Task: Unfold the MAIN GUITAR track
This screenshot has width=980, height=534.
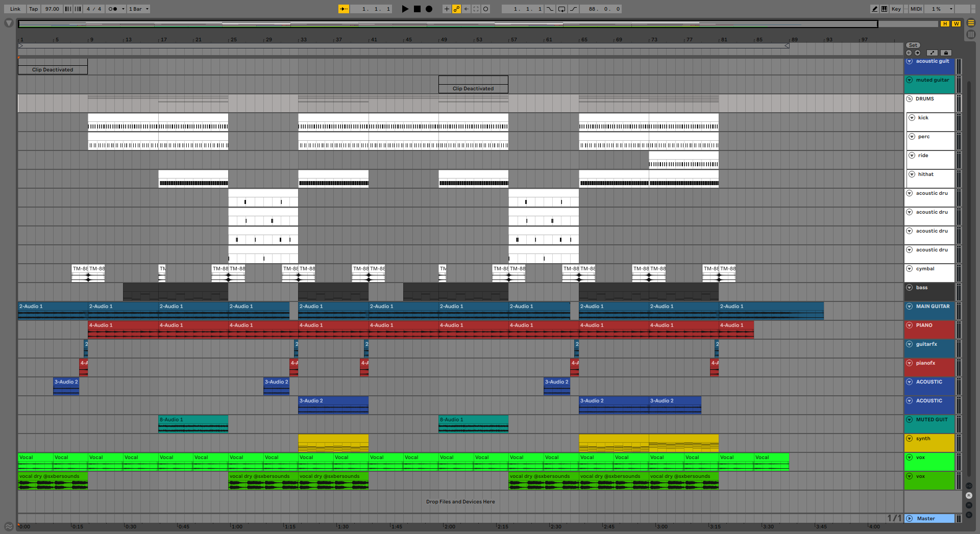Action: click(x=910, y=307)
